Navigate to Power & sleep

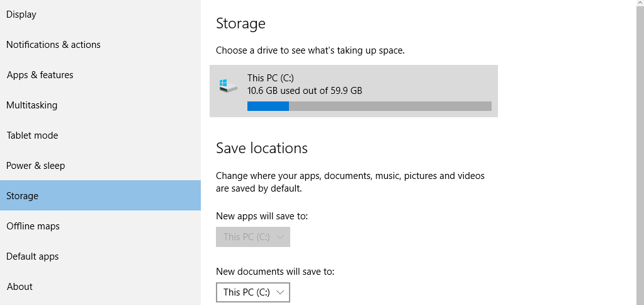click(x=36, y=166)
